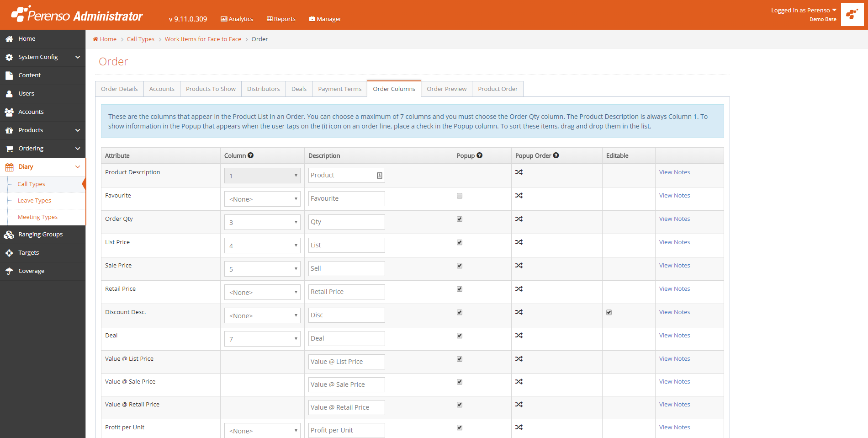Switch to the Products To Show tab

click(x=211, y=89)
